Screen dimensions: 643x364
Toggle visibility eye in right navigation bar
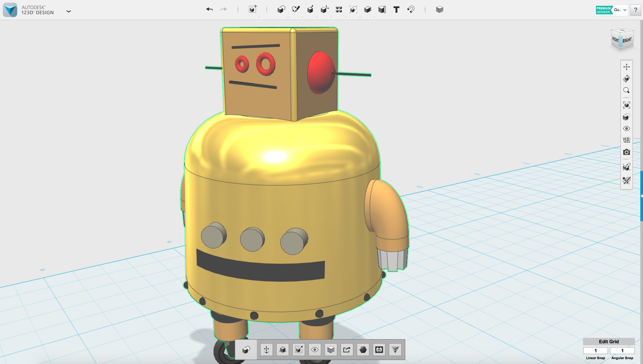[626, 128]
